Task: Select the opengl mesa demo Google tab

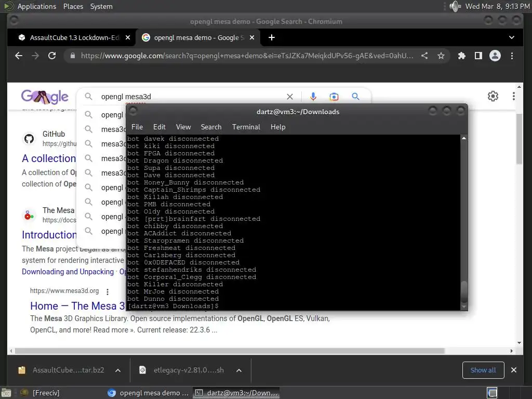Action: pyautogui.click(x=198, y=37)
